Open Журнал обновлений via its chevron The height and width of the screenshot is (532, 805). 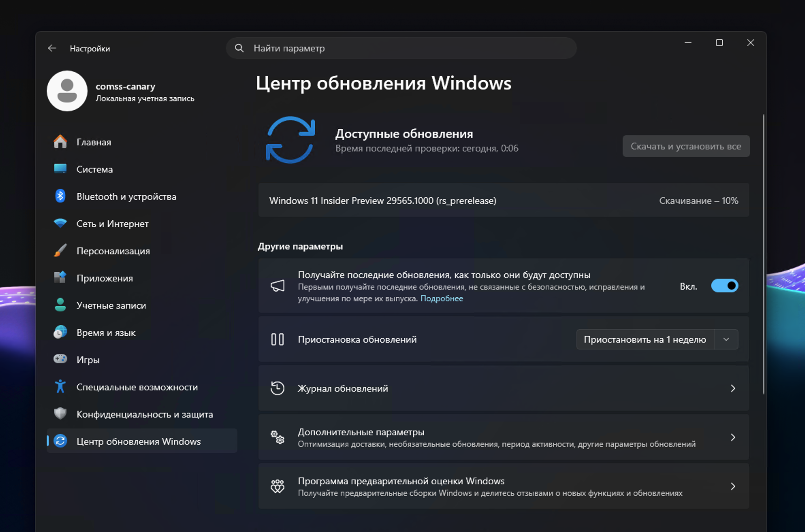733,388
